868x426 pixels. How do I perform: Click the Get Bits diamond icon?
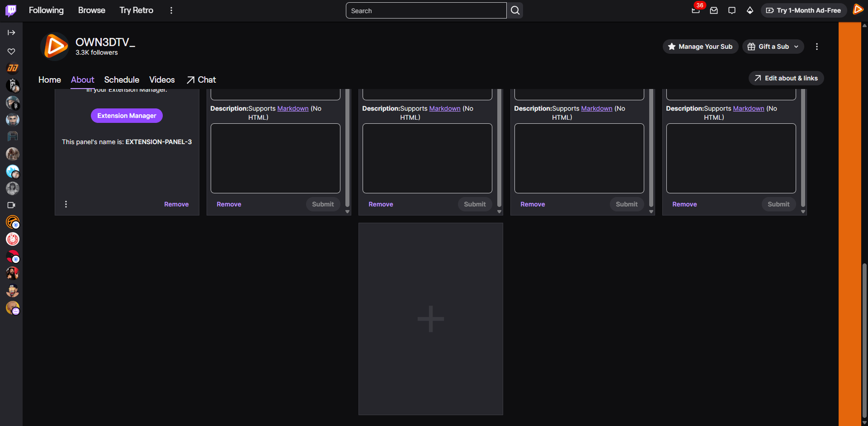[750, 10]
